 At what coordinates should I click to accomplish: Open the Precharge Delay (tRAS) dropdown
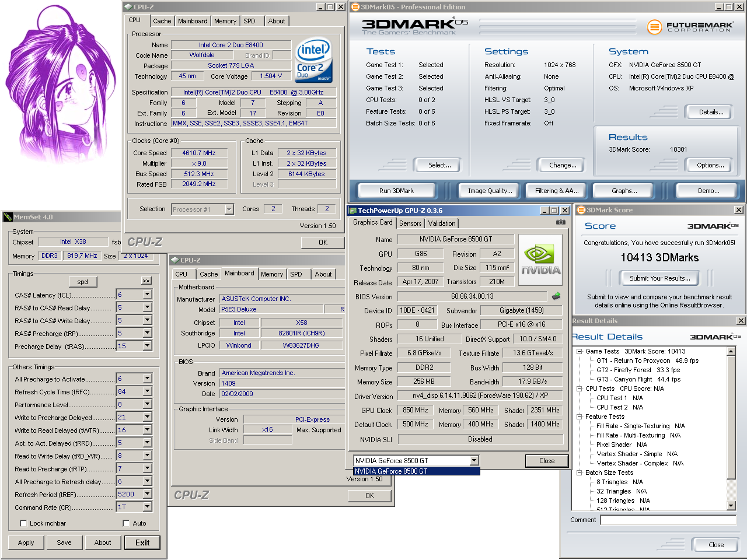click(147, 346)
